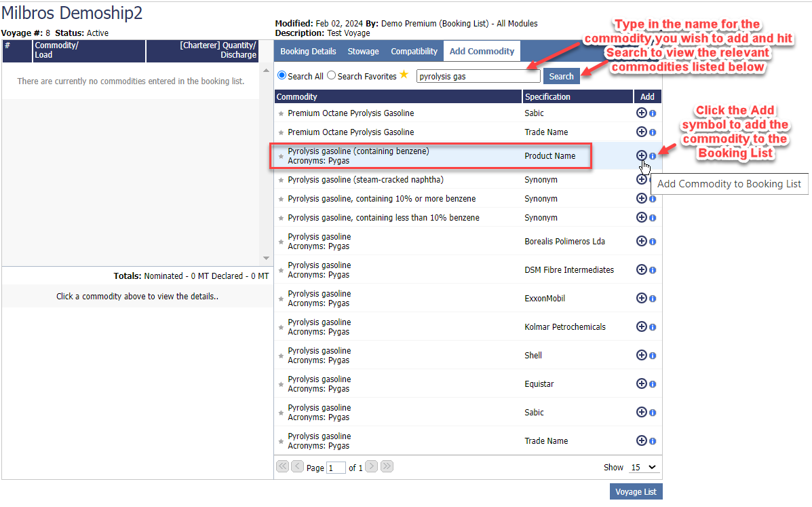Star the Pyrolysis gasoline (steam-cracked naphtha) row
Viewport: 812px width, 507px height.
[282, 180]
